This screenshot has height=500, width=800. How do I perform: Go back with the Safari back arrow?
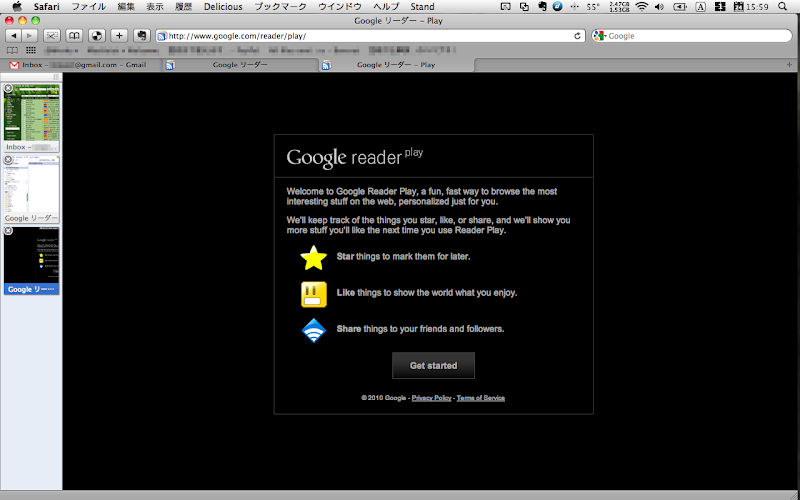13,36
